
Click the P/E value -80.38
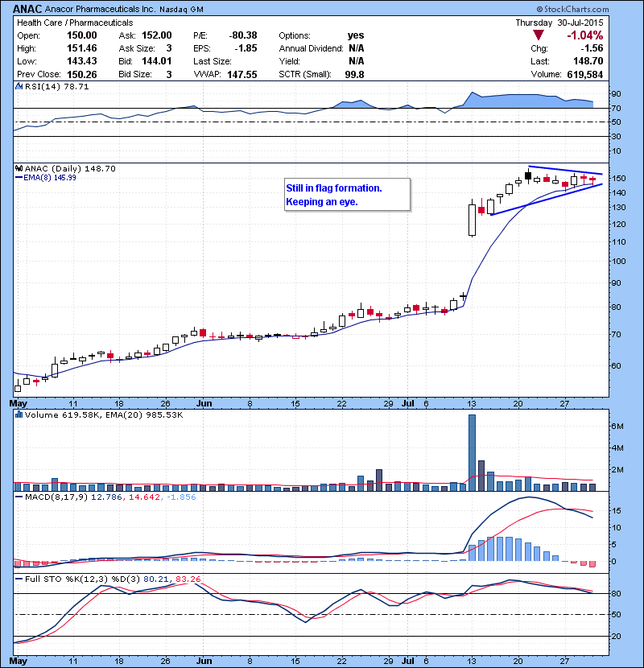pyautogui.click(x=243, y=35)
